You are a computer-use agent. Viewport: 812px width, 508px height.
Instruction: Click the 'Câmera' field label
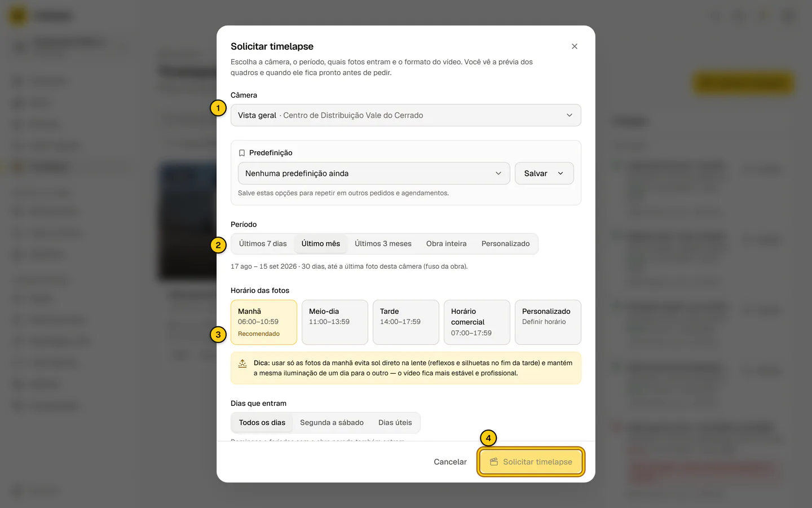click(x=244, y=95)
